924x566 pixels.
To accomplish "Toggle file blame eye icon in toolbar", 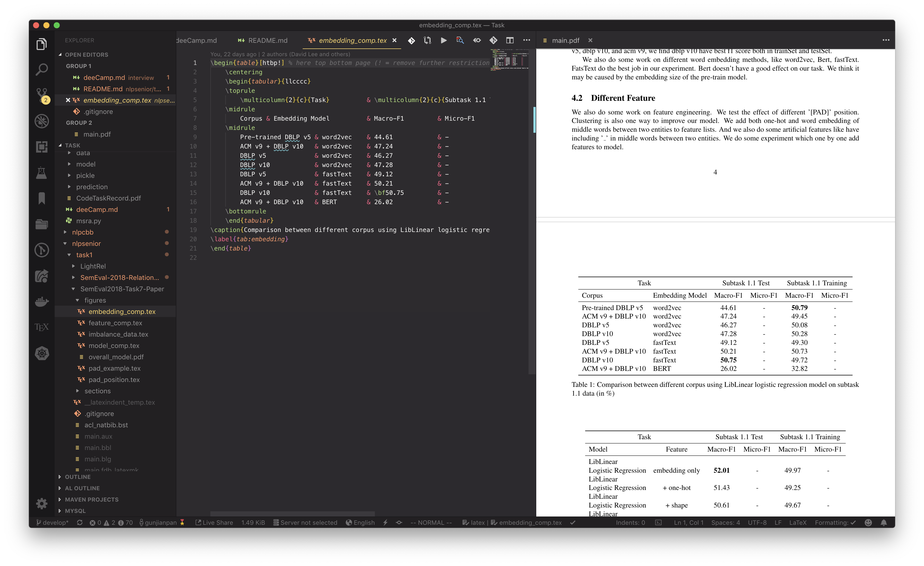I will click(x=477, y=40).
